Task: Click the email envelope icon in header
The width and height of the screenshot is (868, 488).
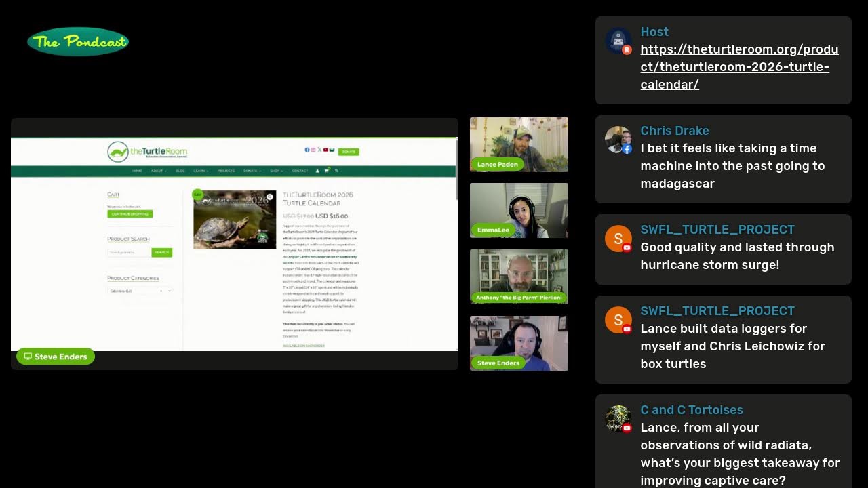Action: pos(332,150)
